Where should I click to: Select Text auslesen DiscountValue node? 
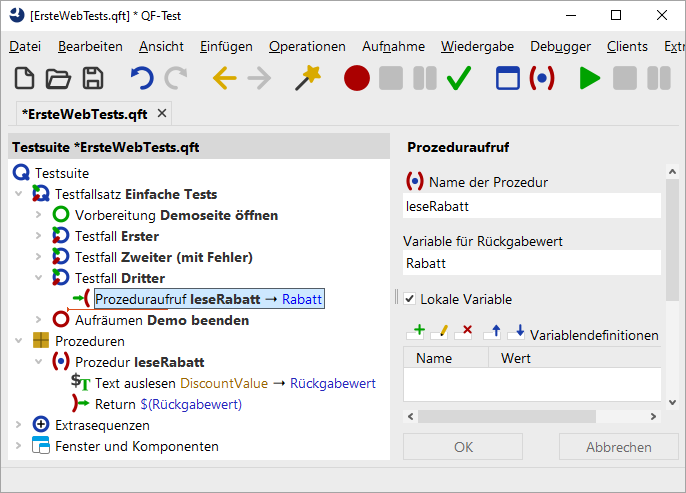click(235, 383)
